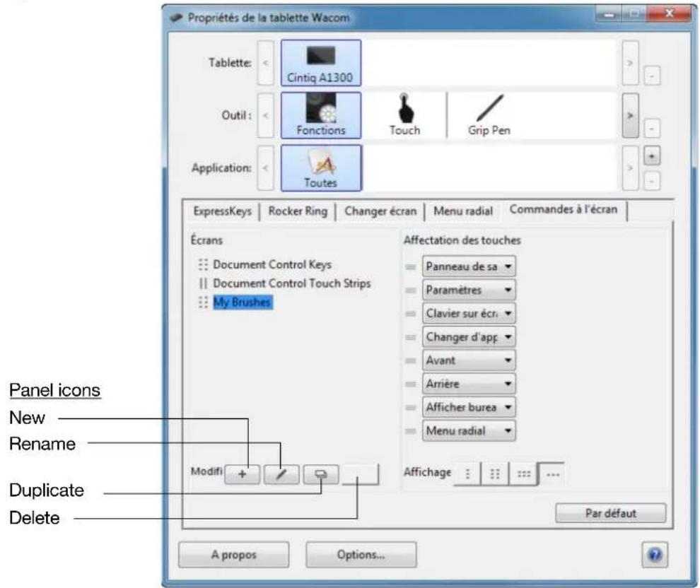This screenshot has height=588, width=700.
Task: Switch to the Rocker Ring tab
Action: [x=298, y=211]
